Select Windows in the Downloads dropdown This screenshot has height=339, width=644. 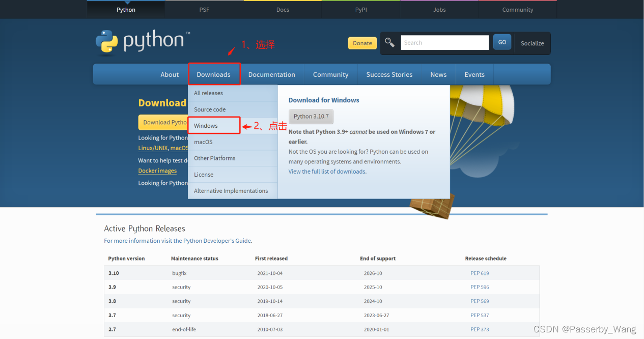pyautogui.click(x=206, y=125)
